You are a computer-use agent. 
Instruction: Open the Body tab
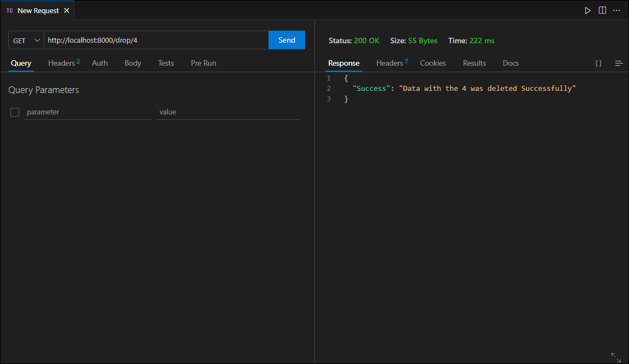133,63
